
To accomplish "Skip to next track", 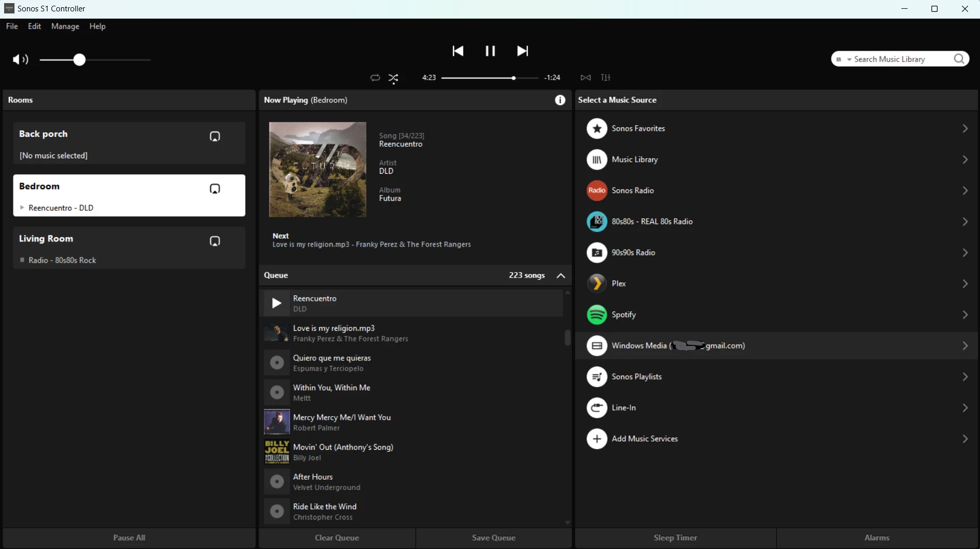I will [x=523, y=51].
